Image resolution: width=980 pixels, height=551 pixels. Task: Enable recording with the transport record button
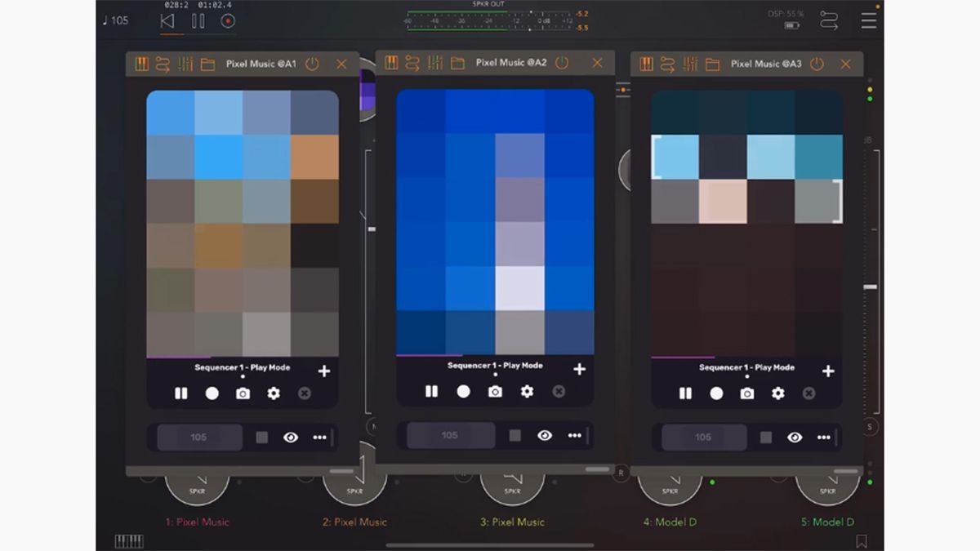click(x=226, y=20)
